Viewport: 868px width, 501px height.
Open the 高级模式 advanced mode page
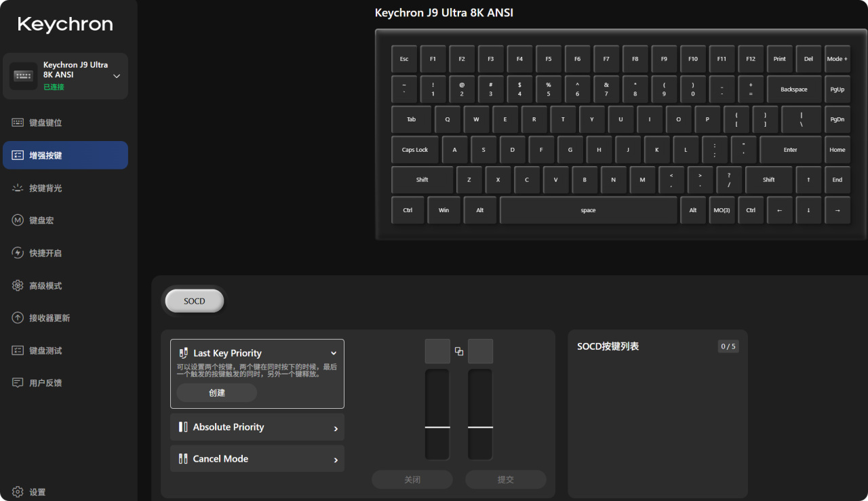[65, 285]
